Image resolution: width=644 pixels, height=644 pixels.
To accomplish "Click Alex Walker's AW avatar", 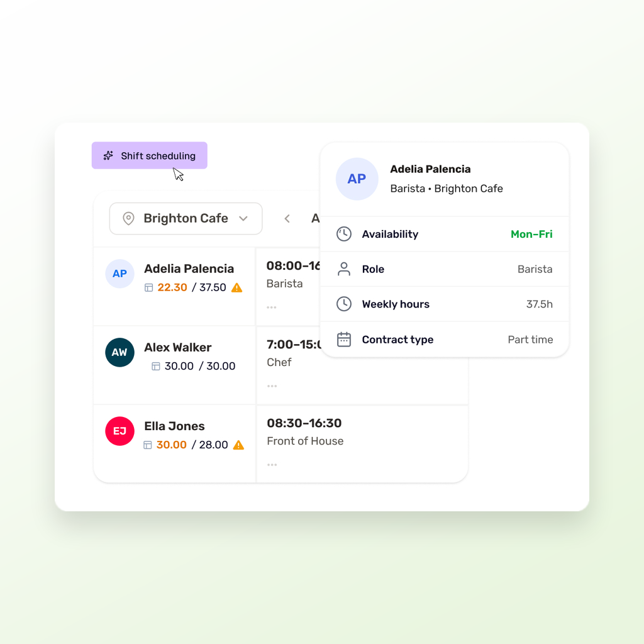I will [119, 352].
